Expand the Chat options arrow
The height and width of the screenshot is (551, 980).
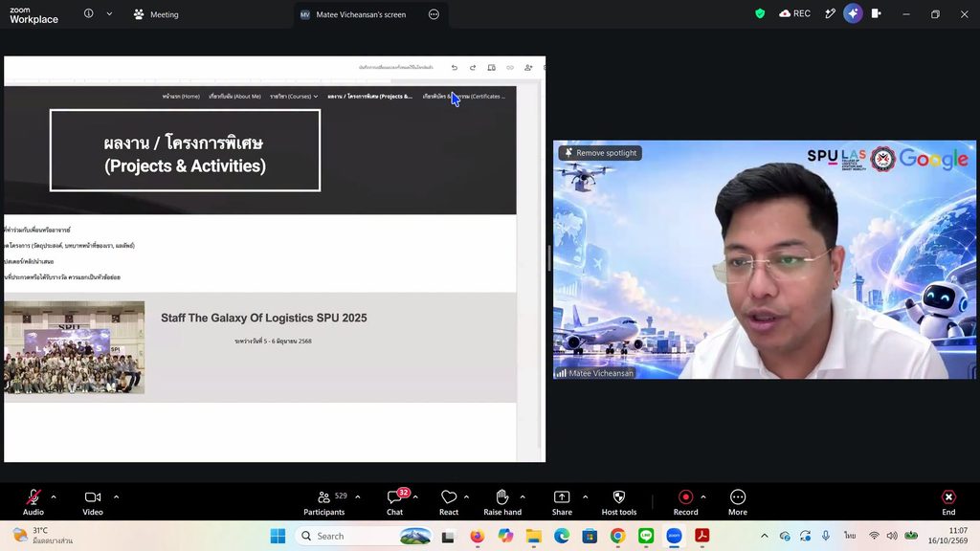click(415, 497)
